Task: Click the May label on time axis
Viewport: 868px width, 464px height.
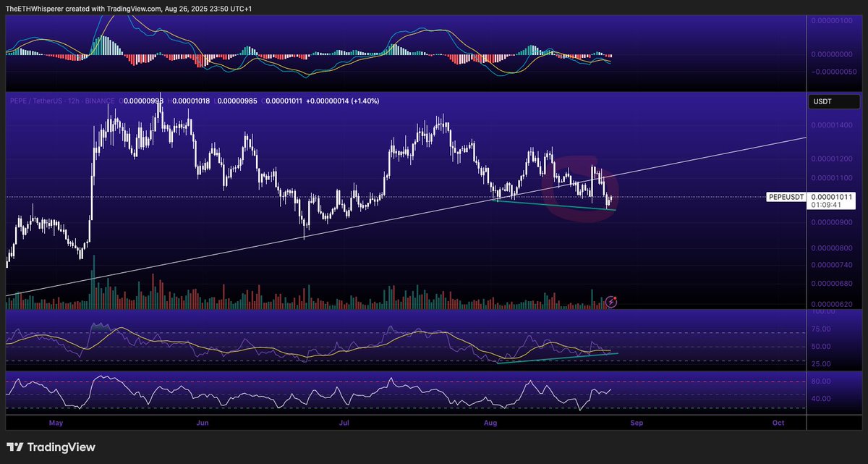Action: (56, 423)
